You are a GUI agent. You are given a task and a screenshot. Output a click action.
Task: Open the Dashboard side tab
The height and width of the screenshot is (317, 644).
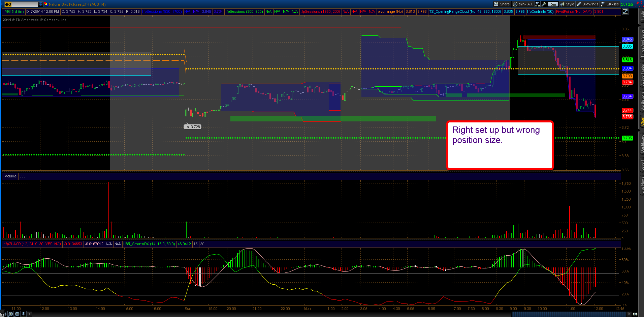[x=642, y=143]
